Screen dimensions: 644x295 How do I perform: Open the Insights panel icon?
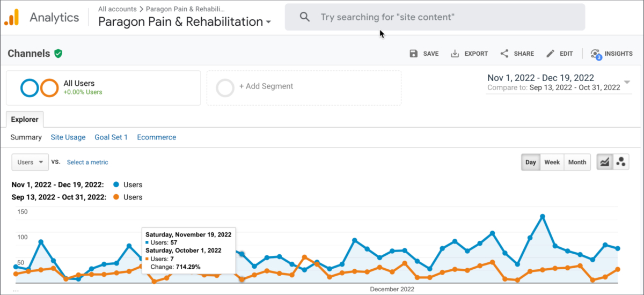[595, 54]
